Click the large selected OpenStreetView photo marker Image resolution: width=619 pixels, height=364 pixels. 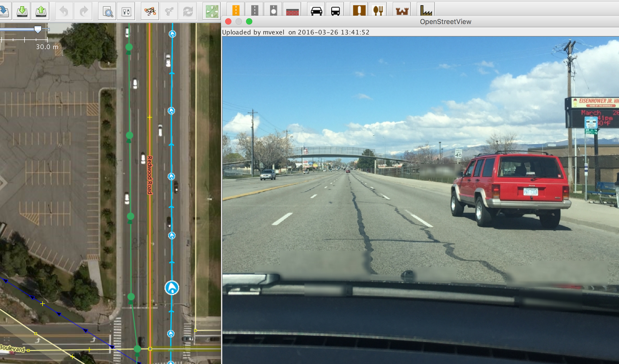[172, 288]
